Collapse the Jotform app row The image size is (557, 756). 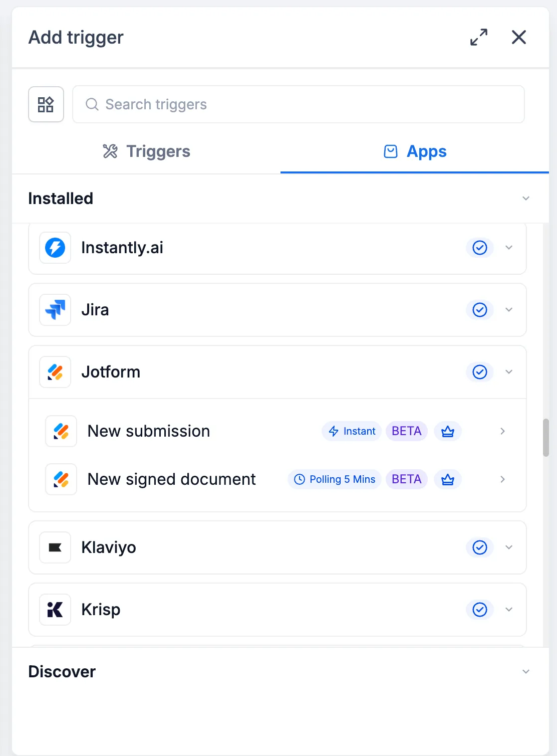point(509,372)
